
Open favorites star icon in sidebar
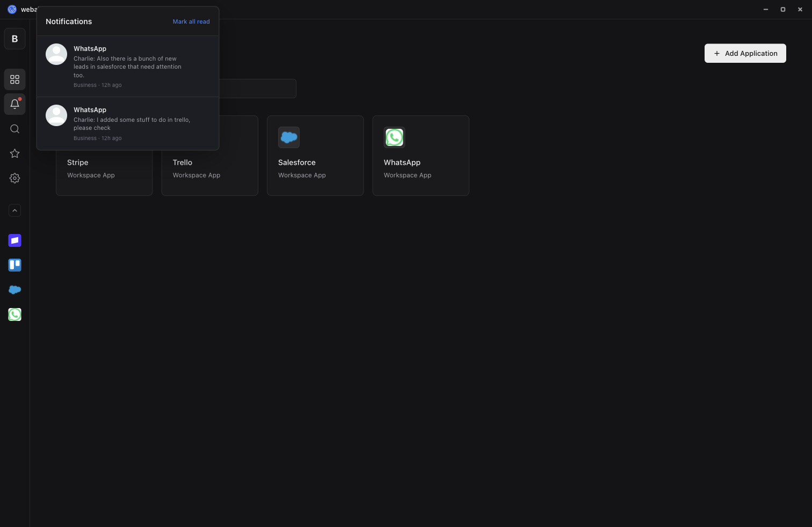point(15,153)
